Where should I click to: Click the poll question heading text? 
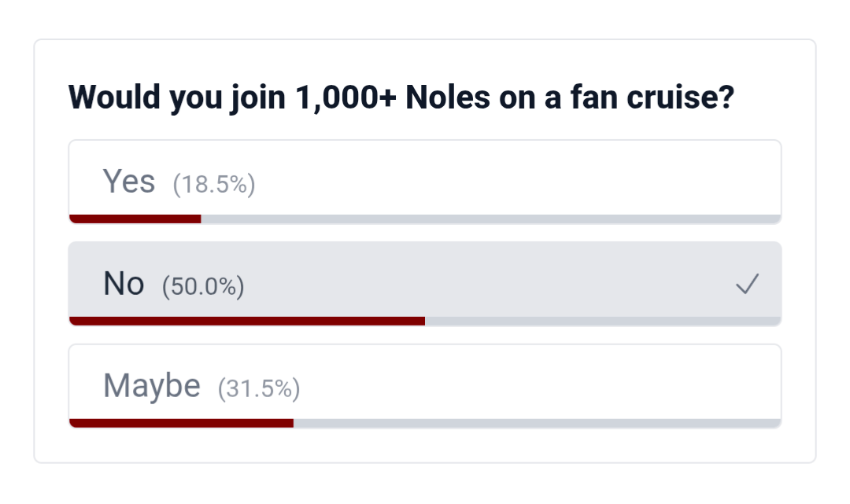click(401, 97)
